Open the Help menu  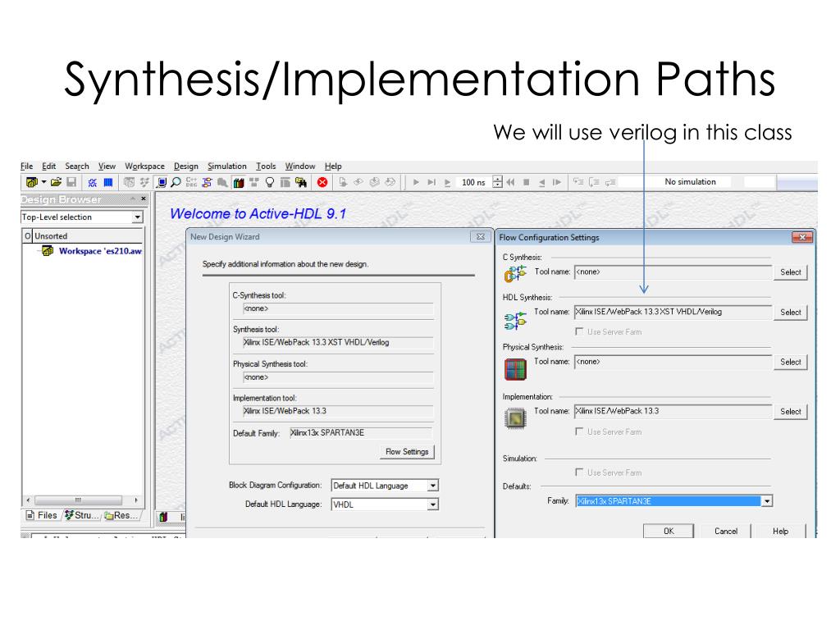(x=333, y=166)
